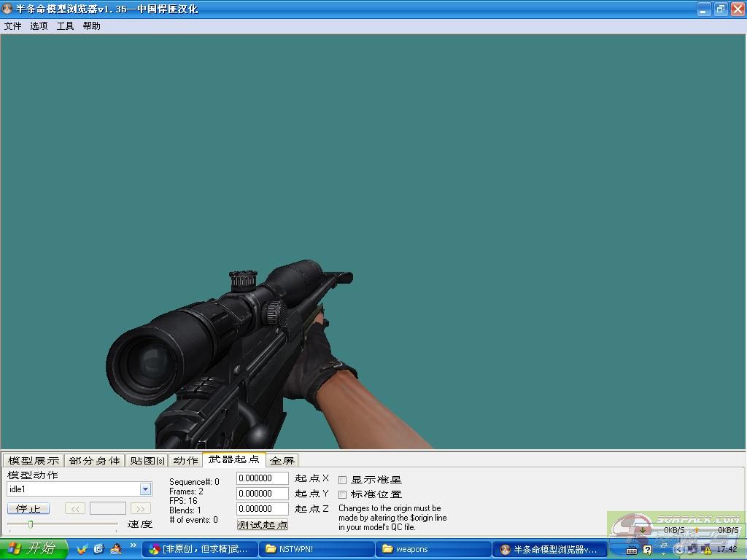This screenshot has width=747, height=560.
Task: Open the 工具 menu
Action: [65, 26]
